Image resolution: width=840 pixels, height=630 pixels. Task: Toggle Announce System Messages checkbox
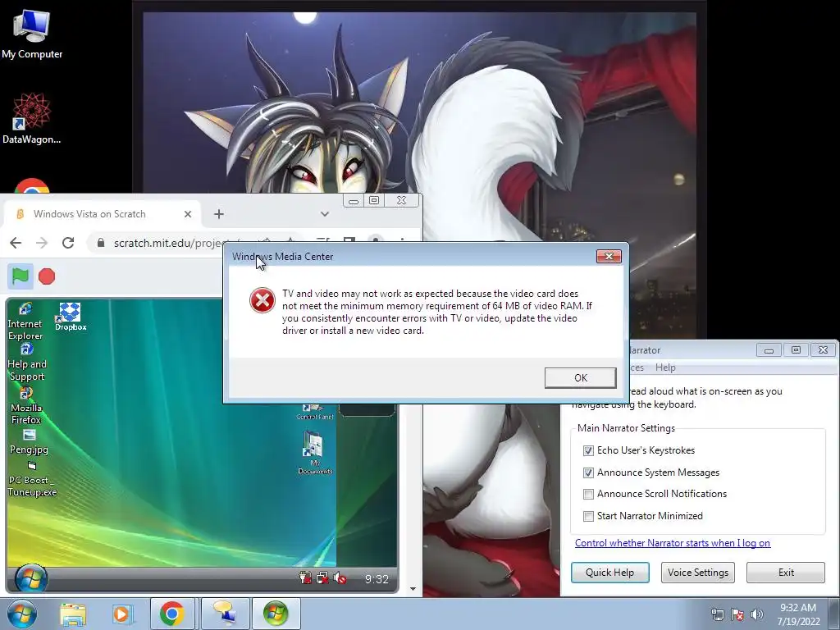pos(588,472)
